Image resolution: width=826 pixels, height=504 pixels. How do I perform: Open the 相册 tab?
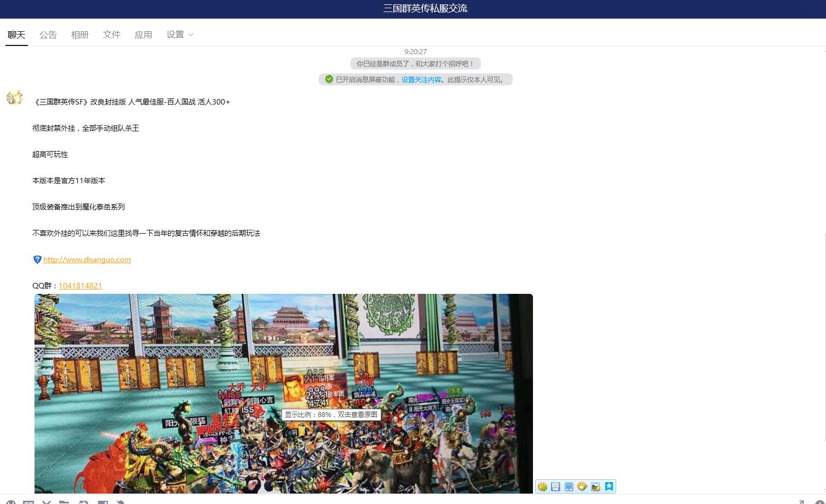point(80,34)
